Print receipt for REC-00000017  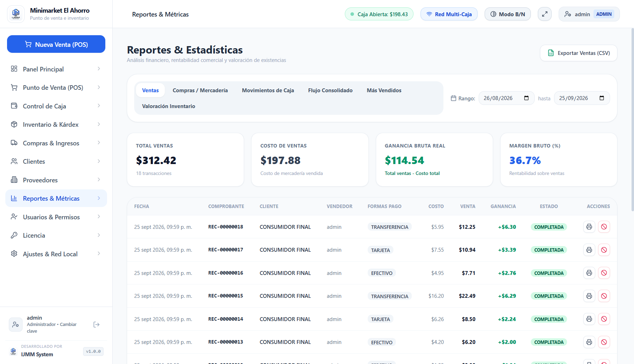(x=589, y=250)
